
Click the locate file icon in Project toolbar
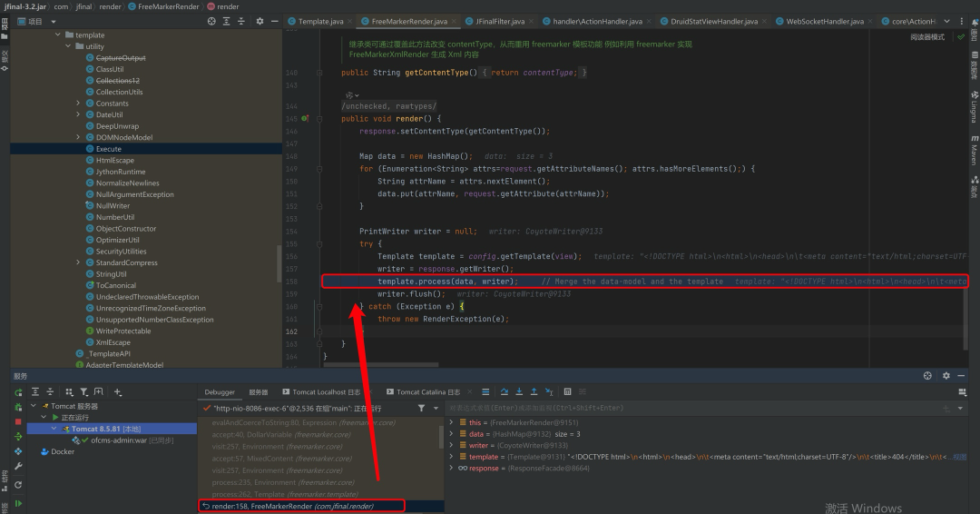tap(211, 21)
